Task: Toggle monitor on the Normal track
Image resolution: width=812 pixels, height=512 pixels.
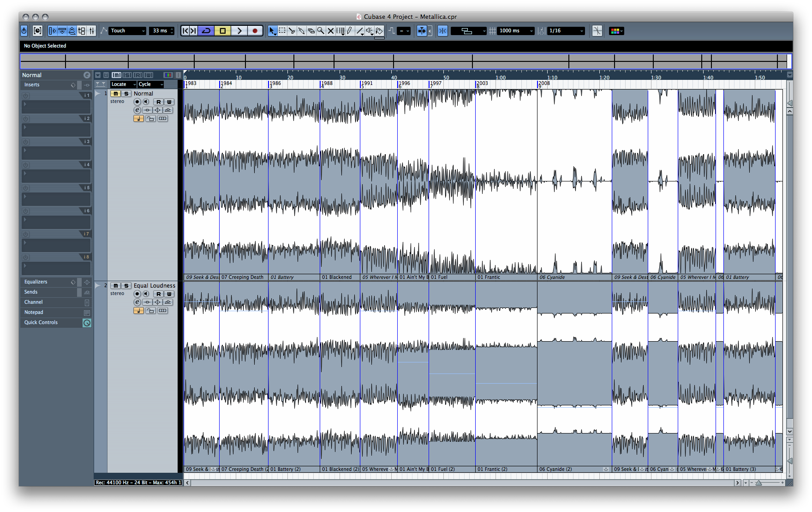Action: point(146,102)
